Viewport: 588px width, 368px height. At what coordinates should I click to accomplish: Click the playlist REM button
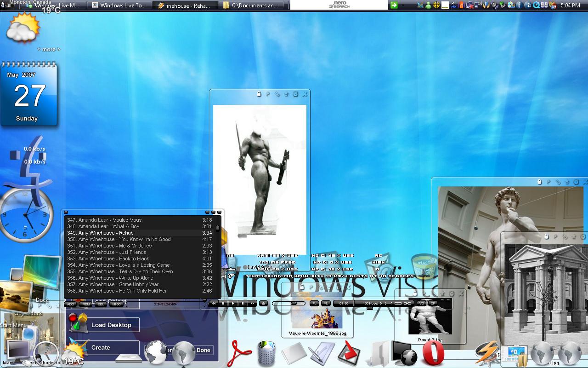pos(86,304)
